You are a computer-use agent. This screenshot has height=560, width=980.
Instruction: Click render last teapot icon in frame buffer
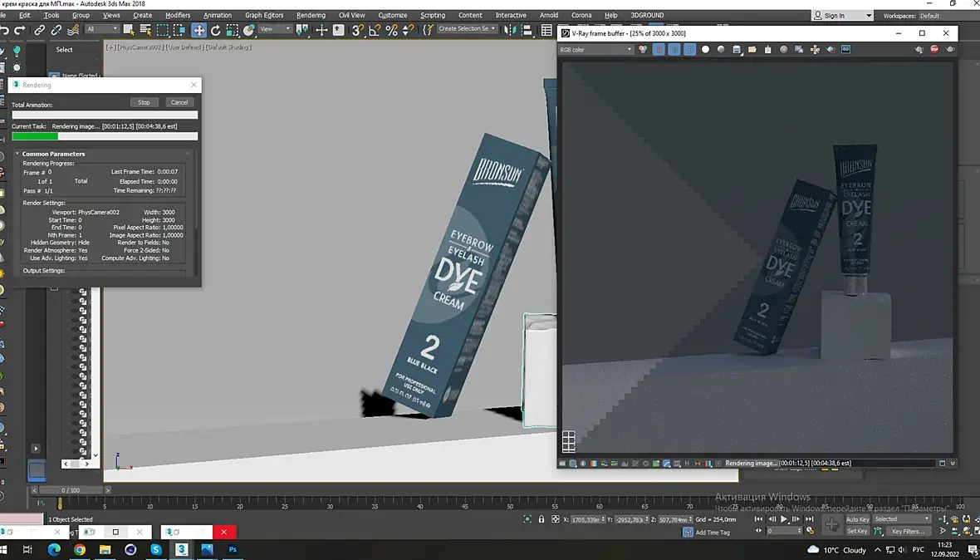click(951, 49)
